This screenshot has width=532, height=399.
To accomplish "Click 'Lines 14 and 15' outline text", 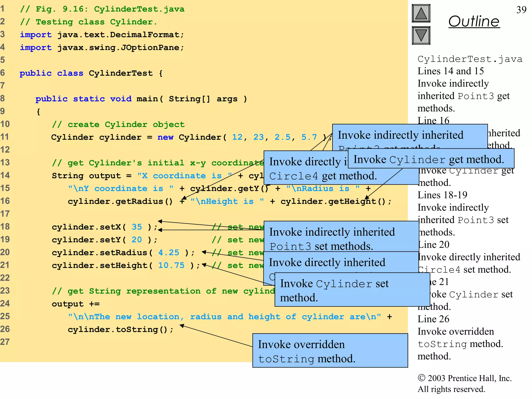I will click(x=450, y=71).
